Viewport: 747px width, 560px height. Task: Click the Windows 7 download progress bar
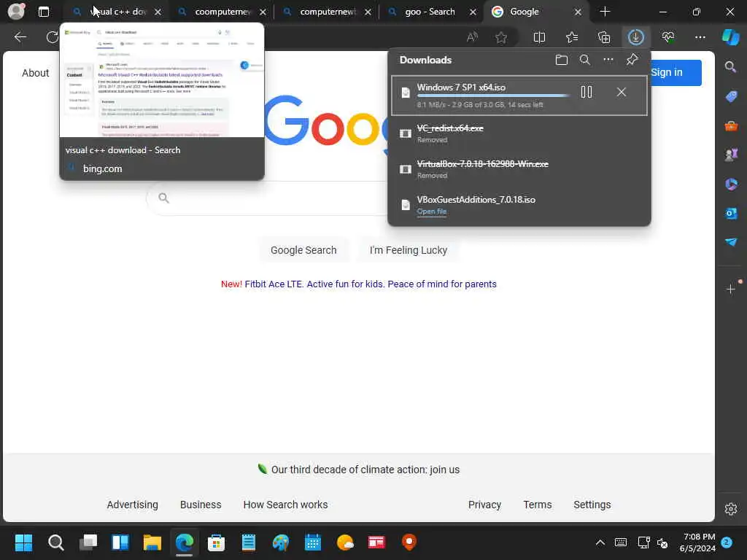pos(494,96)
